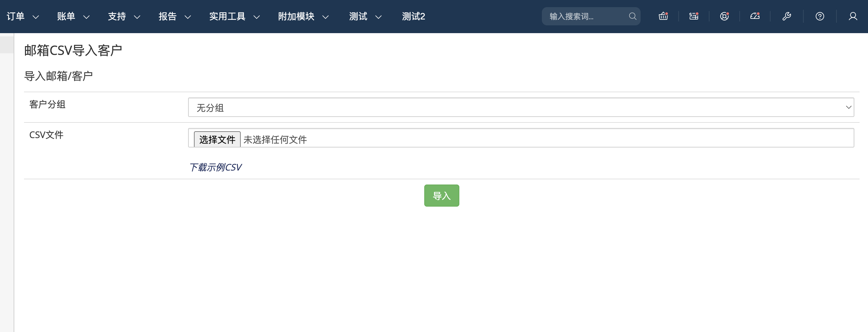Click the user account profile icon
Viewport: 868px width, 332px height.
pos(852,16)
